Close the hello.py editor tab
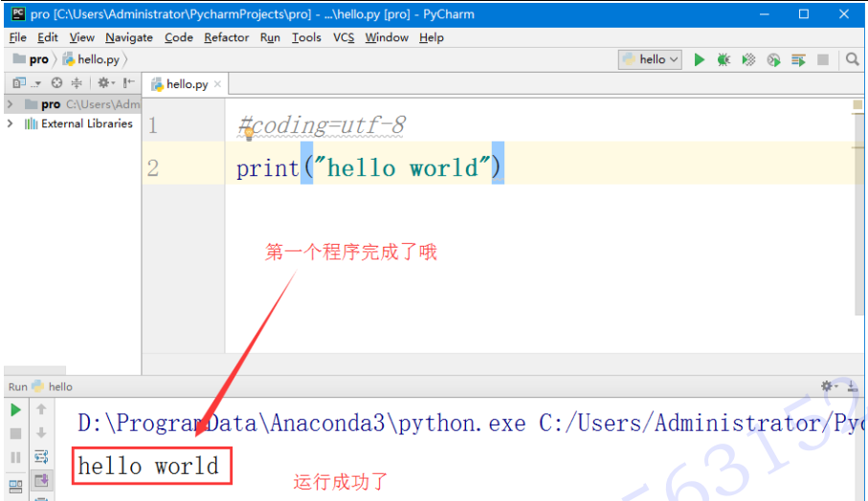This screenshot has height=501, width=868. tap(217, 84)
